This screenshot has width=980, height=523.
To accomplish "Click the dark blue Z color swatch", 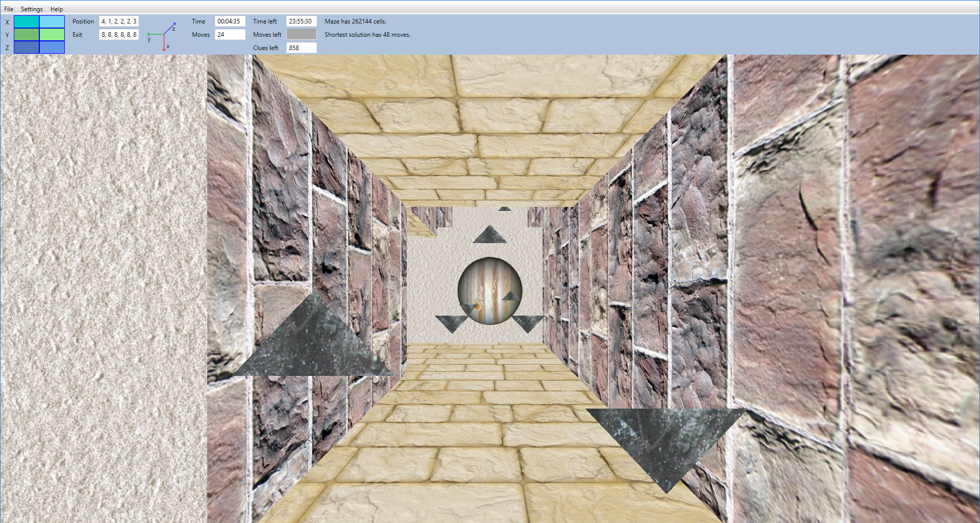I will coord(27,47).
